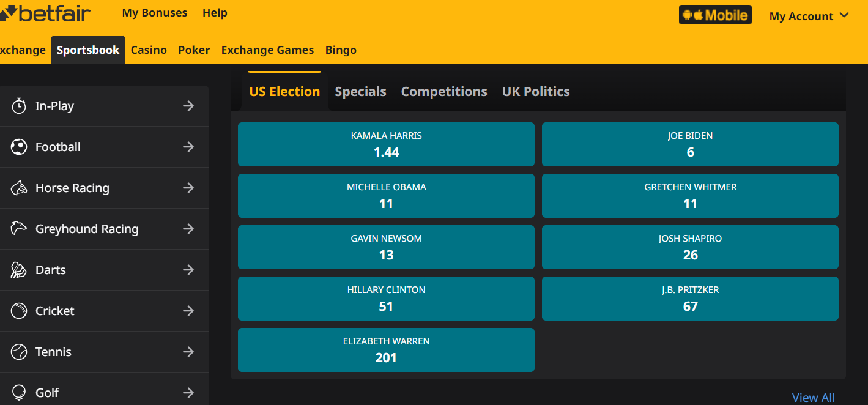This screenshot has height=405, width=868.
Task: Open the Exchange Games tab
Action: pyautogui.click(x=267, y=50)
